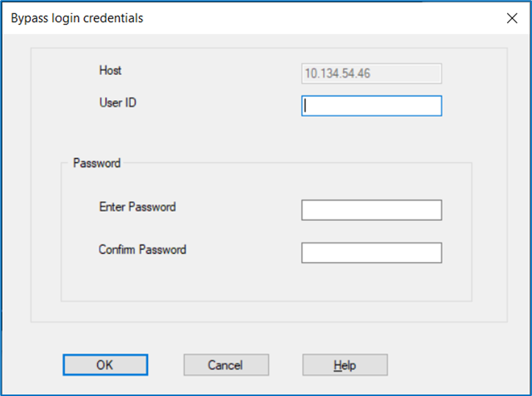Click the User ID input field

(x=372, y=106)
